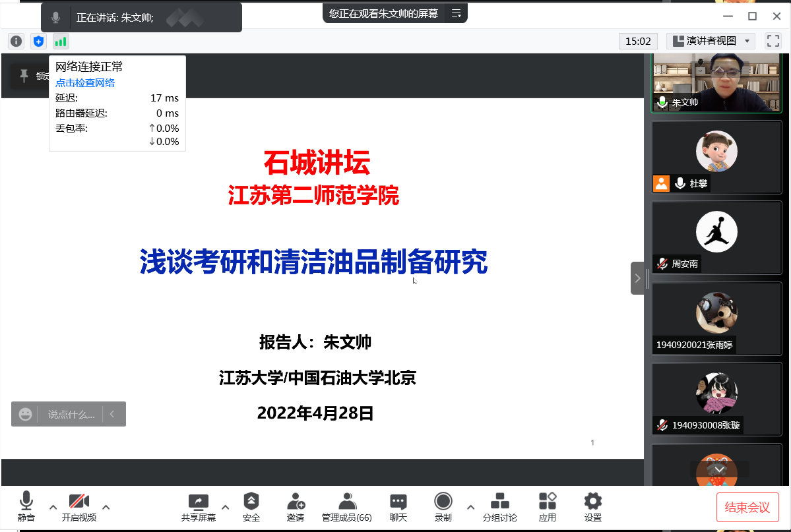Toggle the mute microphone button
Viewport: 791px width, 532px height.
click(x=26, y=507)
